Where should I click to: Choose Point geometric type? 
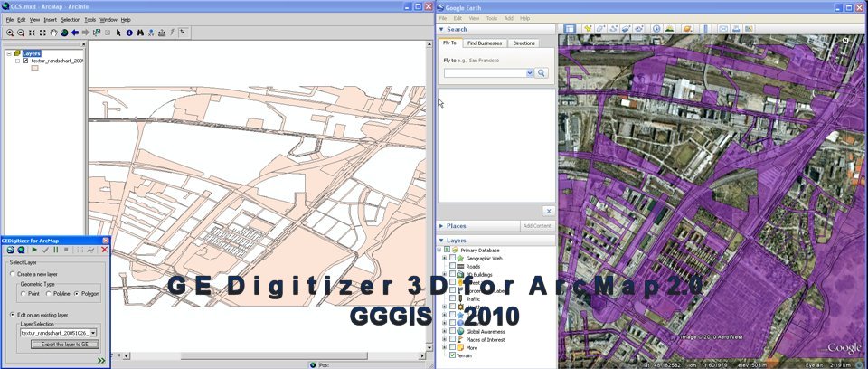pyautogui.click(x=23, y=294)
